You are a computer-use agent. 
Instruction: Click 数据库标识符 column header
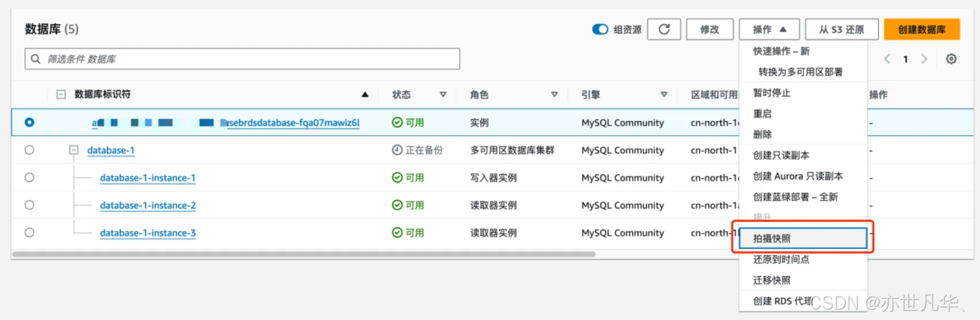(103, 94)
